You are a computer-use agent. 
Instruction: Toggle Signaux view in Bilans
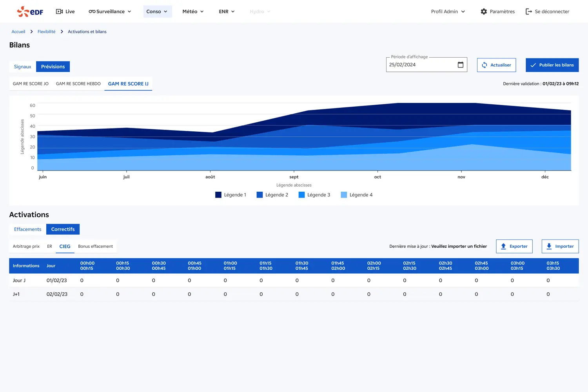[23, 67]
